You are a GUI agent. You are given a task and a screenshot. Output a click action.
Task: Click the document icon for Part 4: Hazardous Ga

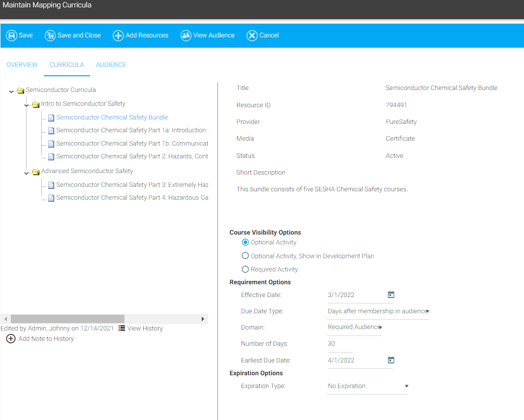tap(51, 198)
